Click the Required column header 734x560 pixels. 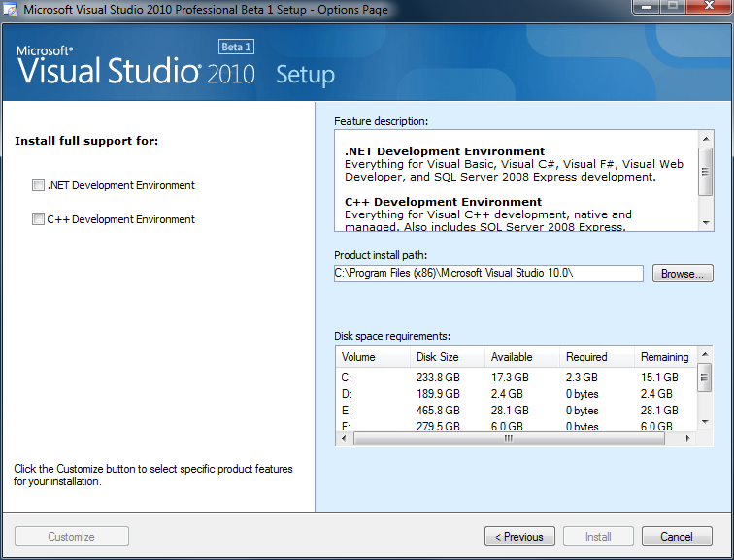(597, 357)
